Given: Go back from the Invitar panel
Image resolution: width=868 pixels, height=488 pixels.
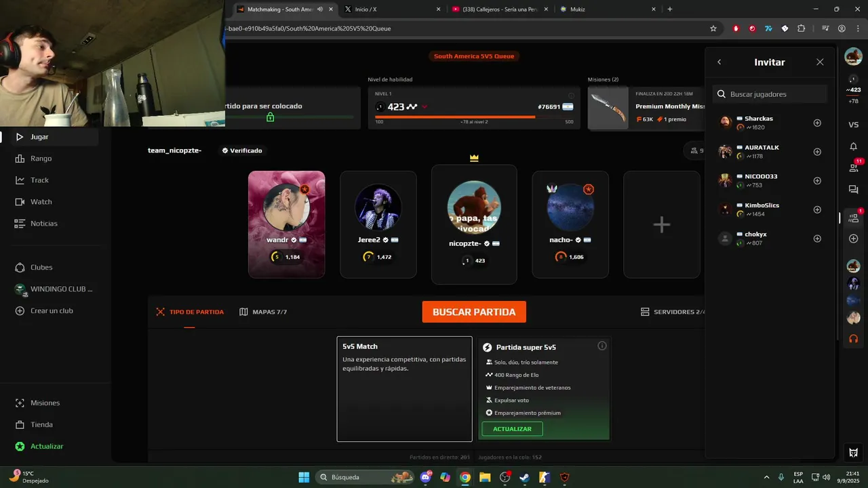Looking at the screenshot, I should pyautogui.click(x=719, y=62).
